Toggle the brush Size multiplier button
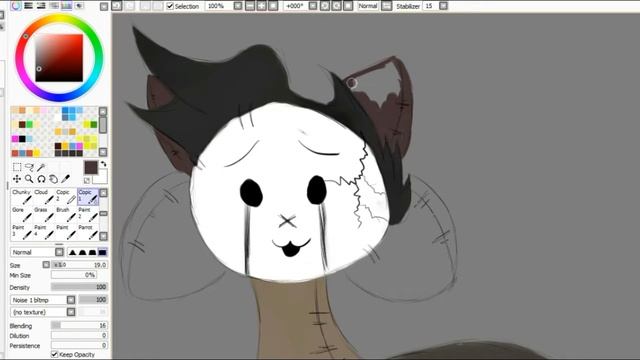Image resolution: width=640 pixels, height=360 pixels. (46, 265)
